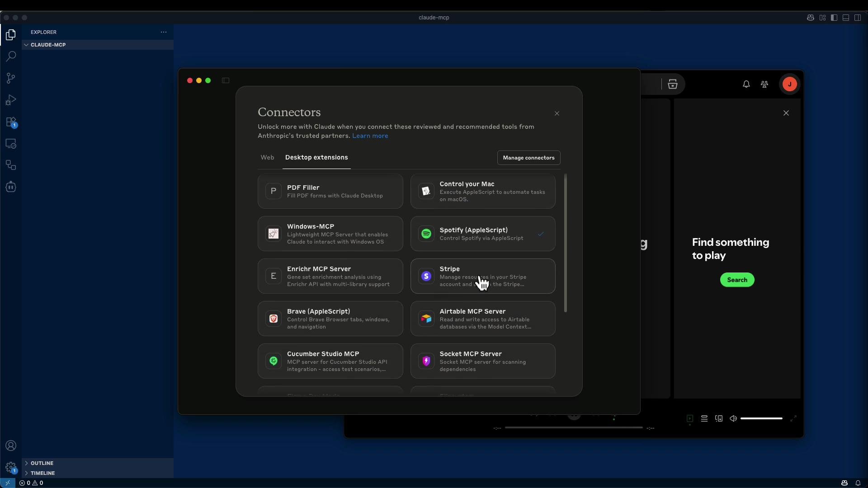Expand the TIMELINE section

(98, 473)
